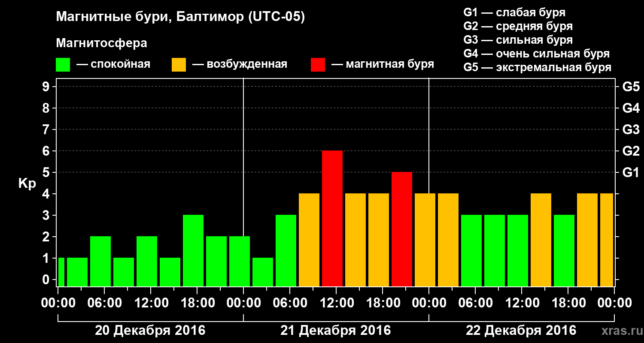The height and width of the screenshot is (343, 644).
Task: Click the '12:00' time label above 20 Декабря
Action: [x=151, y=303]
